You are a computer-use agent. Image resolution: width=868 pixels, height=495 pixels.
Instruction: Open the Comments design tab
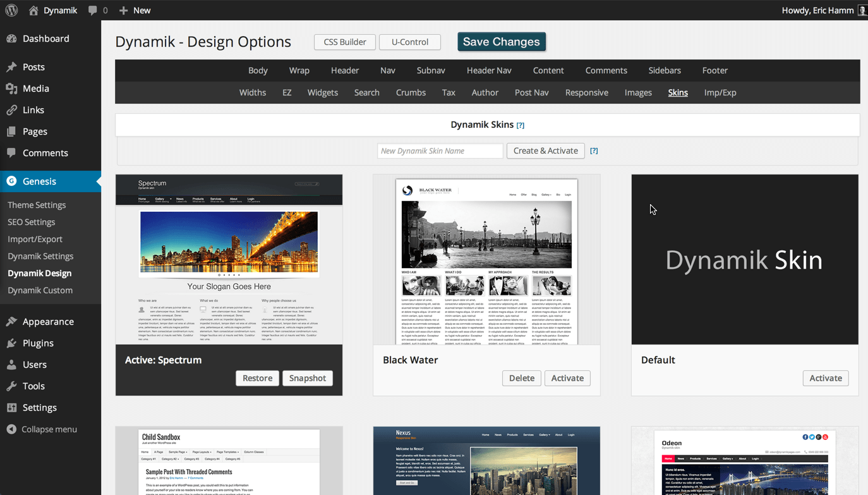click(606, 70)
